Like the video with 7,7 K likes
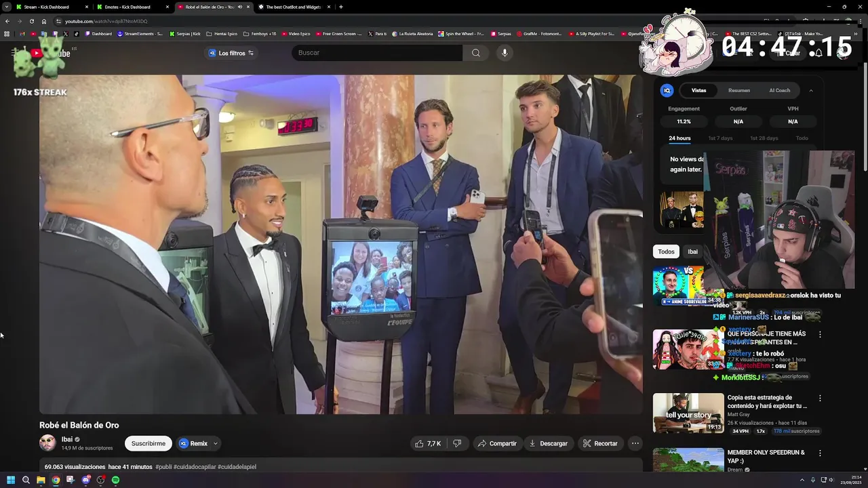The image size is (868, 488). (428, 443)
